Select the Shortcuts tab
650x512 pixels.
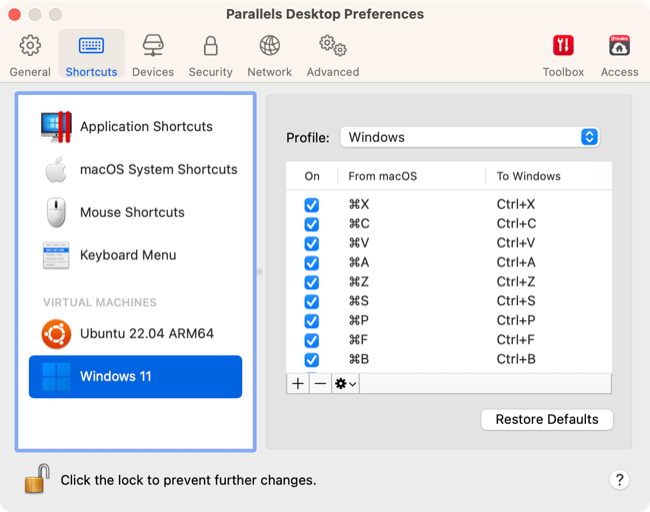[x=92, y=54]
